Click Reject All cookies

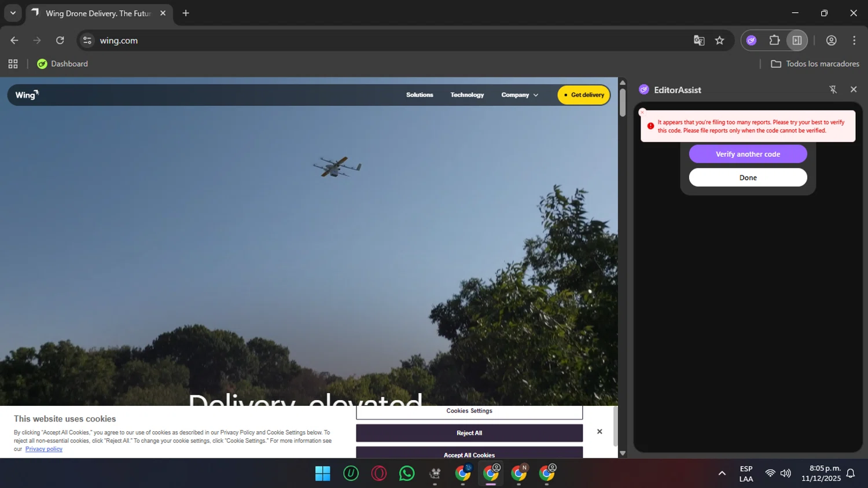pos(469,433)
